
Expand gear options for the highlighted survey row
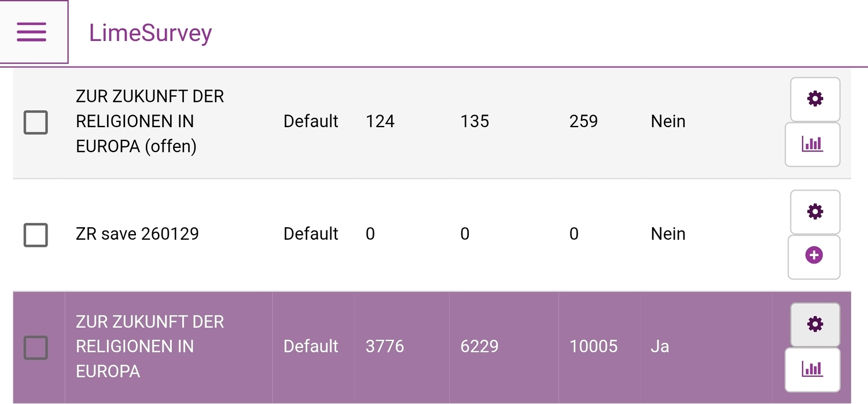(x=815, y=324)
